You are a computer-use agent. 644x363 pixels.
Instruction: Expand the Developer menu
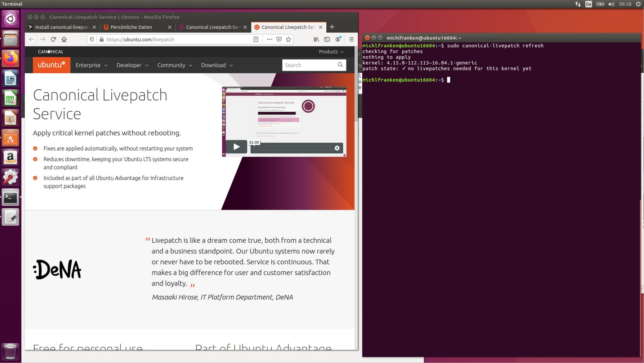point(132,65)
